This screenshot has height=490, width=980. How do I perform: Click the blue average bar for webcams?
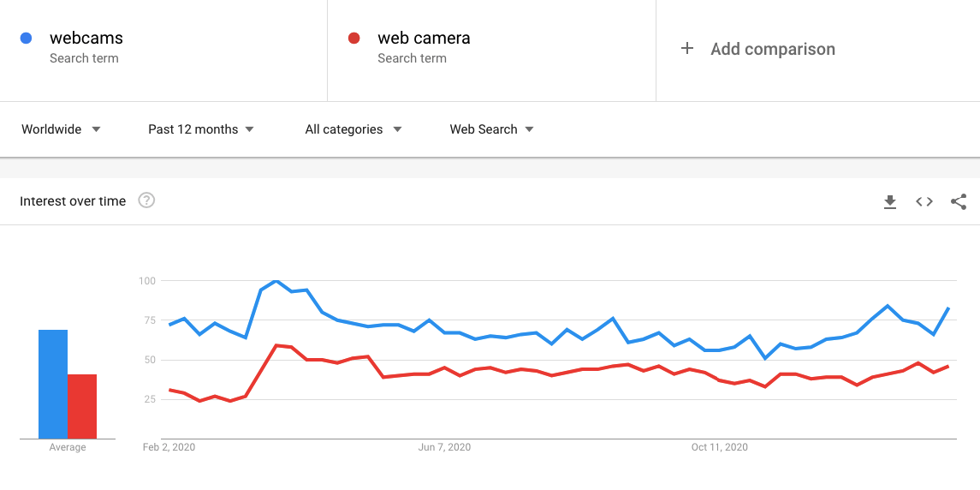[x=53, y=384]
